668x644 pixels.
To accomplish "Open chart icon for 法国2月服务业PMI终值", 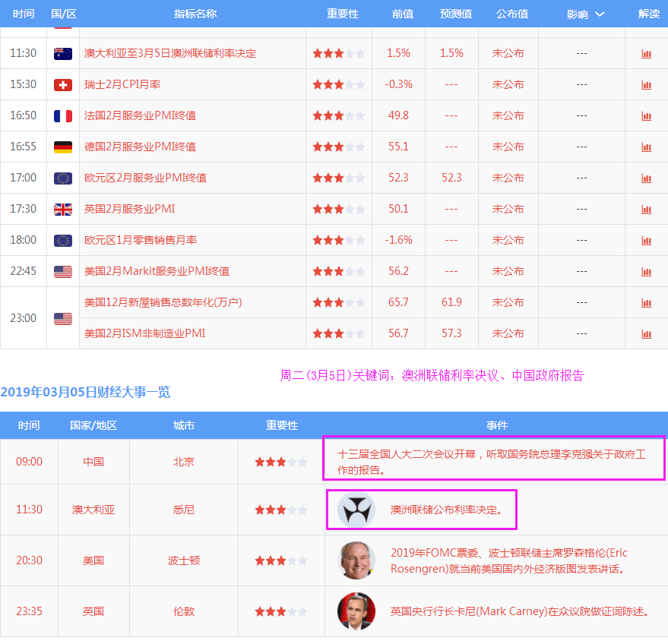I will (x=646, y=116).
